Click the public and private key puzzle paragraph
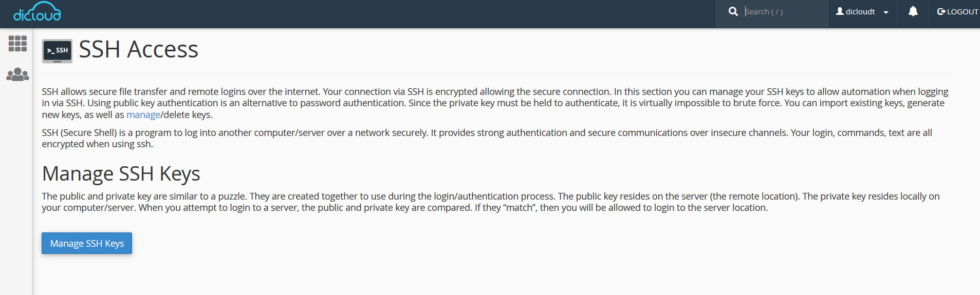Screen dimensions: 980x295 491,202
